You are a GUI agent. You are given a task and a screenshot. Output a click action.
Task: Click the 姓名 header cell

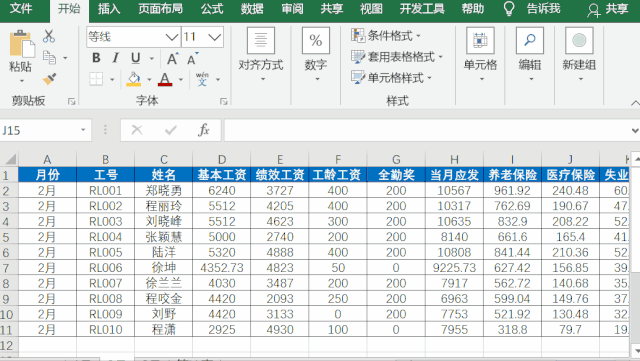[x=164, y=175]
